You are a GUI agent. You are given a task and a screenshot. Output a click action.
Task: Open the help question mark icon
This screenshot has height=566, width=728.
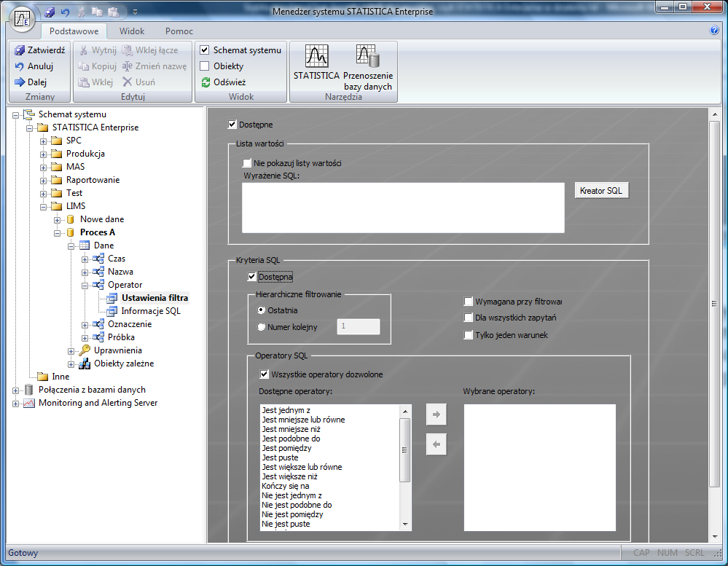tap(715, 30)
